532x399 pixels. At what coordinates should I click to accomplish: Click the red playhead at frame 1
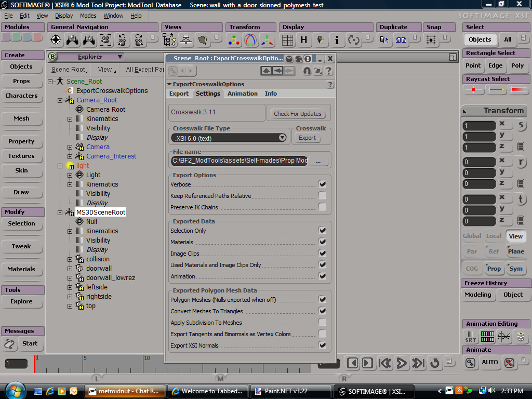pyautogui.click(x=35, y=364)
